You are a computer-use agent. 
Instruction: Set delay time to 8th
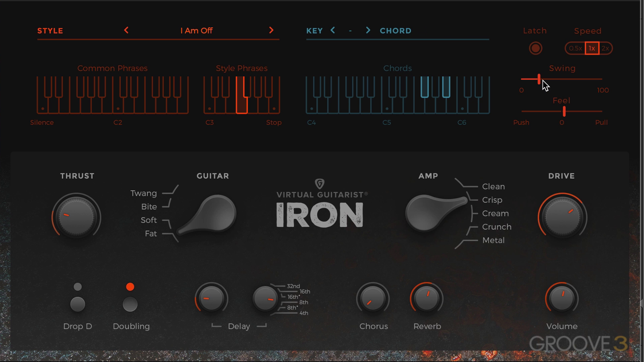pos(304,302)
